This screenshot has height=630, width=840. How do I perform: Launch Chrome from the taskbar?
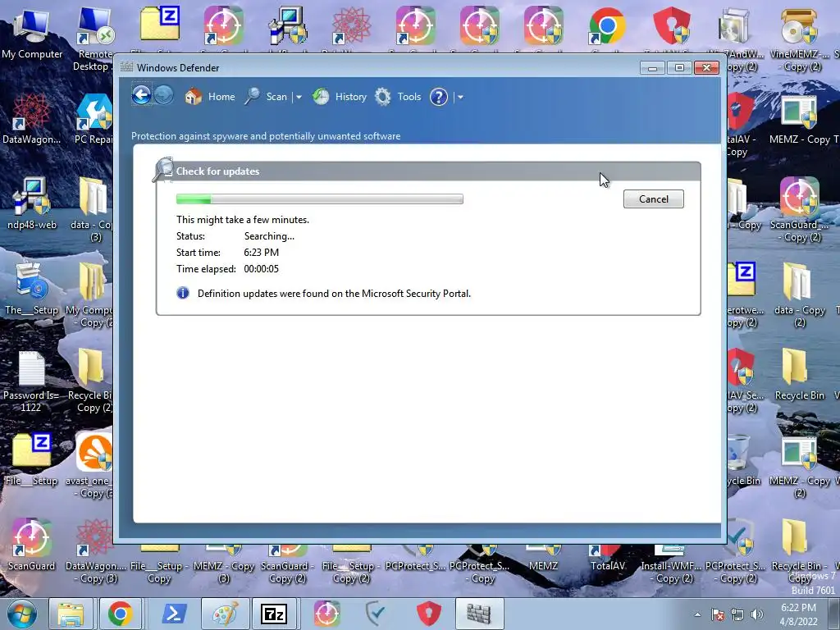(121, 614)
